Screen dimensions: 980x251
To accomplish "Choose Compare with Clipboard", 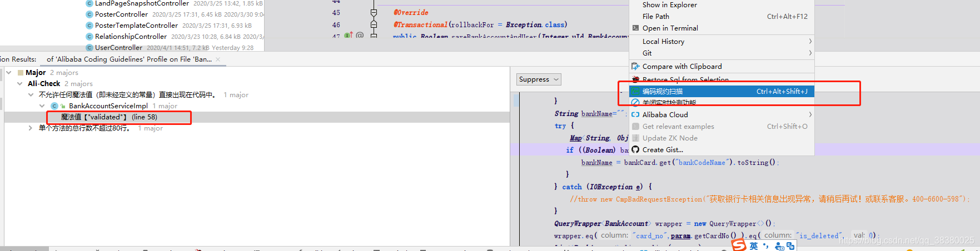I will 722,66.
